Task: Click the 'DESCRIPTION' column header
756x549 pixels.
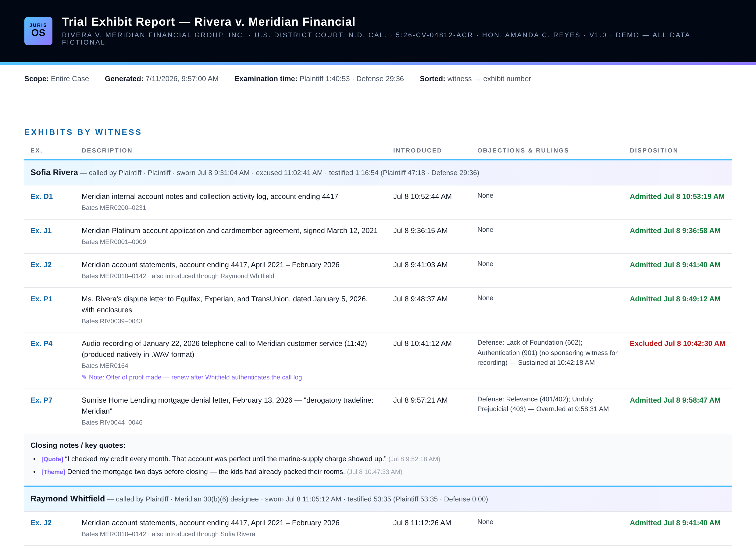Action: (x=107, y=150)
